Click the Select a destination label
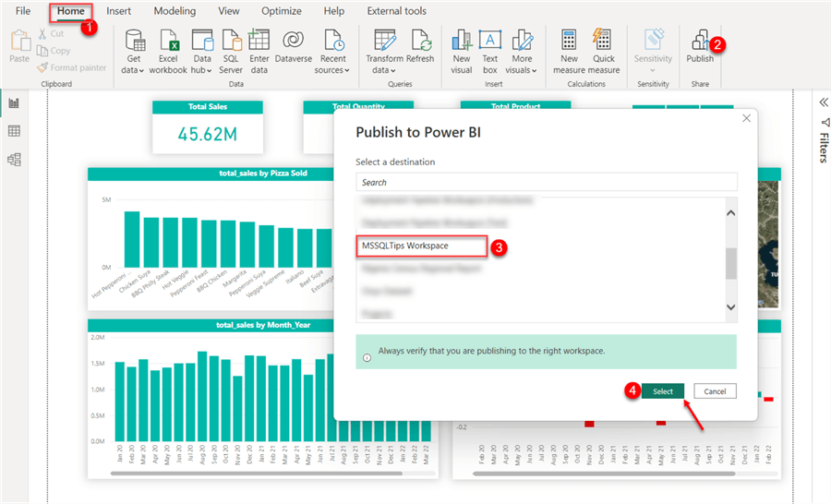The width and height of the screenshot is (831, 504). point(395,162)
